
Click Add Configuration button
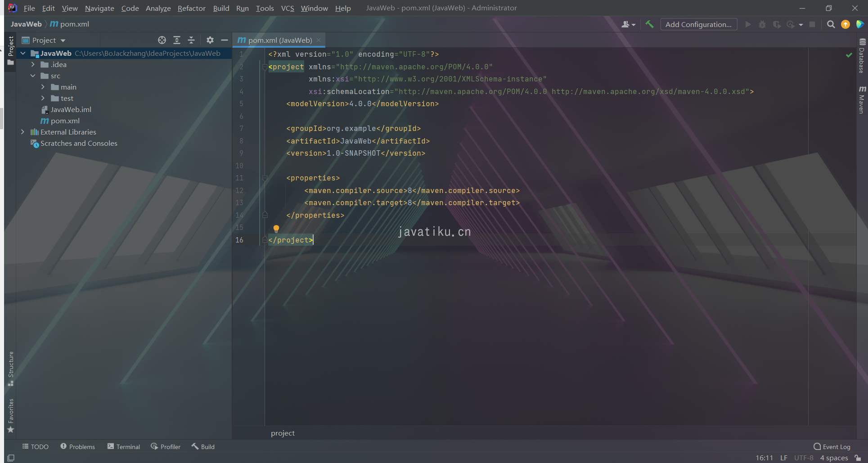tap(698, 24)
